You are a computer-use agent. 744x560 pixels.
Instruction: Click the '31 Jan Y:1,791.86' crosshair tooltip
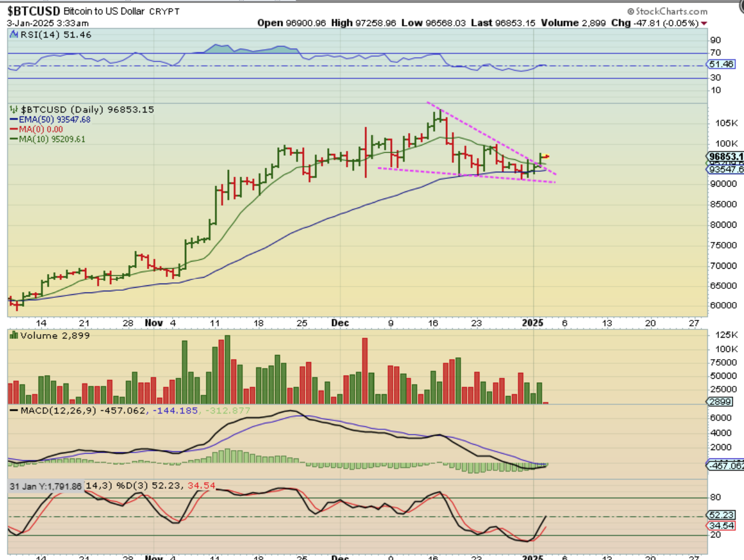(x=46, y=486)
